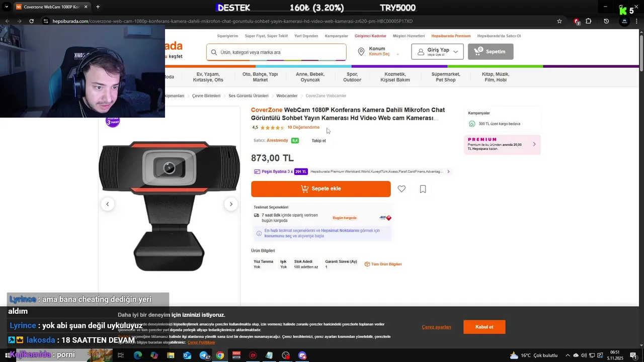Open Microsoft Edge from the taskbar
The height and width of the screenshot is (362, 644).
click(137, 355)
